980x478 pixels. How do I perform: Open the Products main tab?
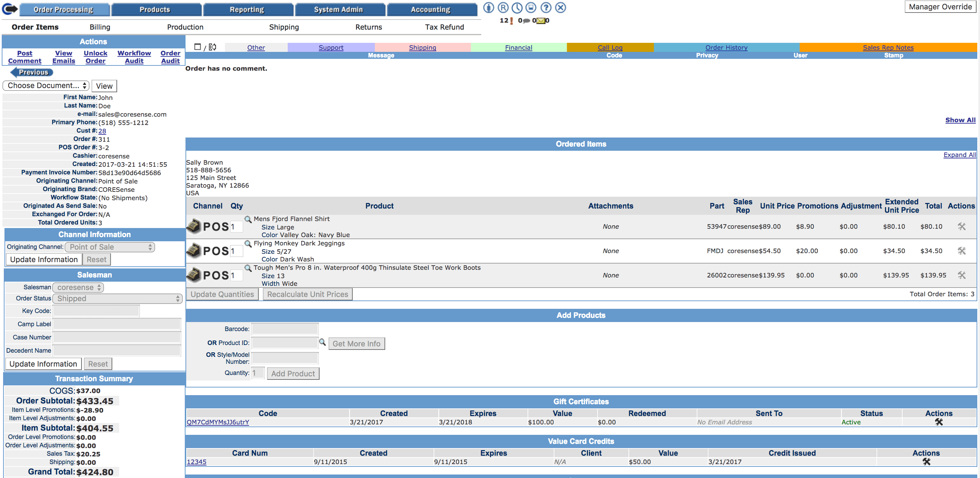pyautogui.click(x=156, y=9)
